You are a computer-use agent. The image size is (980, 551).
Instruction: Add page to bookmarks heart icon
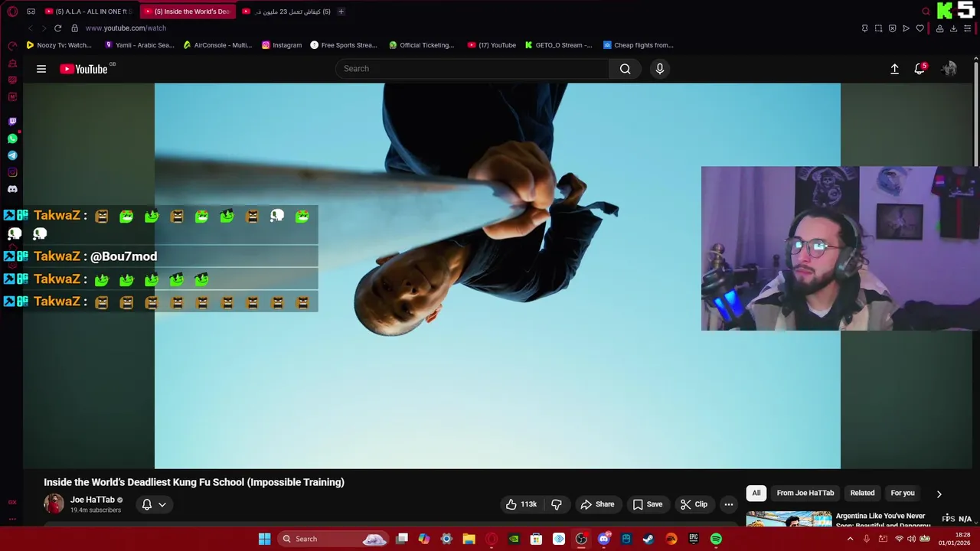tap(920, 28)
